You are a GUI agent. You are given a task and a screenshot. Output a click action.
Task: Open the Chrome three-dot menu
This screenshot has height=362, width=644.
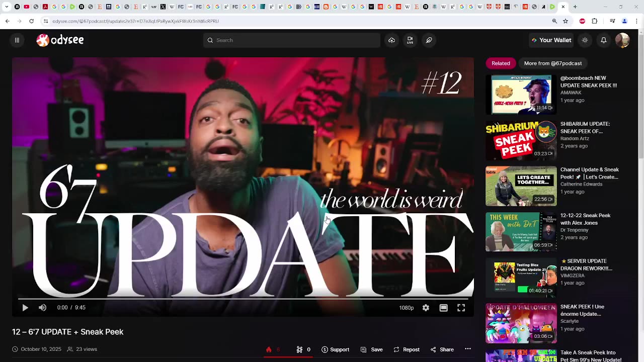637,21
